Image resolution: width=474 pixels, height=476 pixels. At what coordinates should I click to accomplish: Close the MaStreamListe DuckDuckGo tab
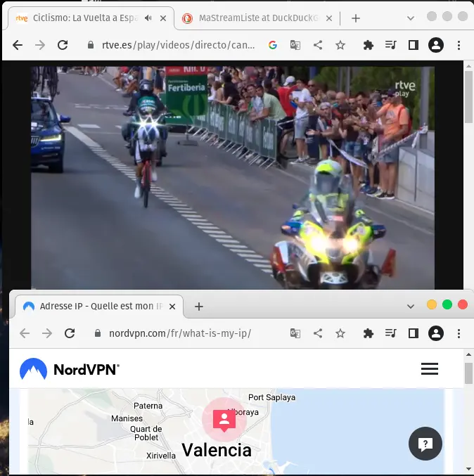tap(329, 18)
